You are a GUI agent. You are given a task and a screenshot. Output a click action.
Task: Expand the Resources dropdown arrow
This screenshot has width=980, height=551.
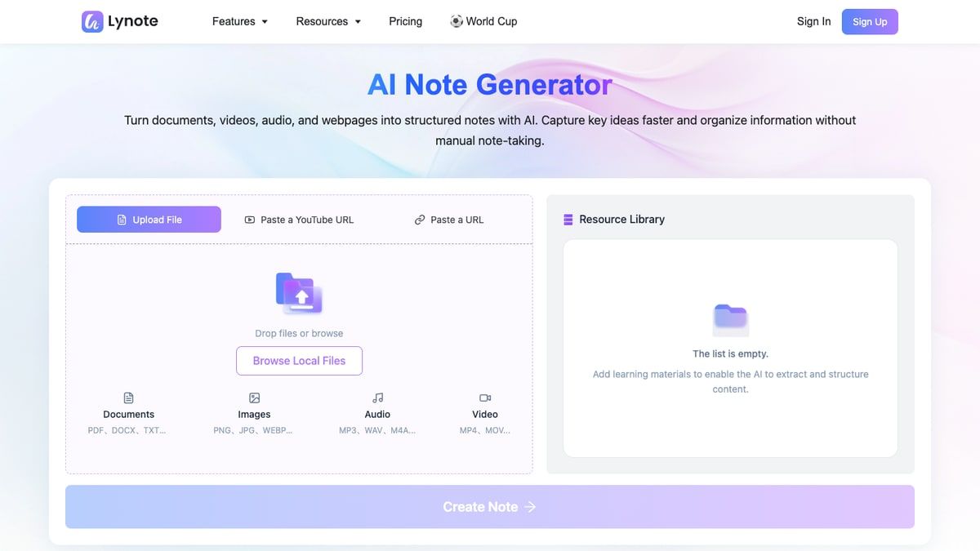[357, 22]
